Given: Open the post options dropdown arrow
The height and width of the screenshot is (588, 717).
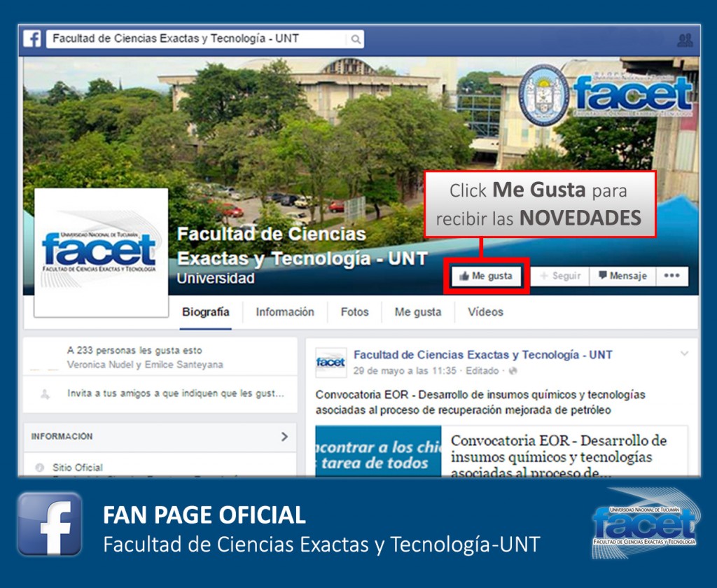Looking at the screenshot, I should 684,353.
